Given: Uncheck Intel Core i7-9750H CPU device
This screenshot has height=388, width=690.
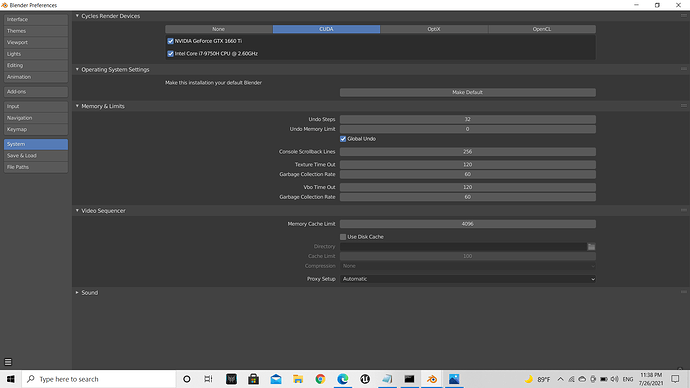Looking at the screenshot, I should click(170, 54).
